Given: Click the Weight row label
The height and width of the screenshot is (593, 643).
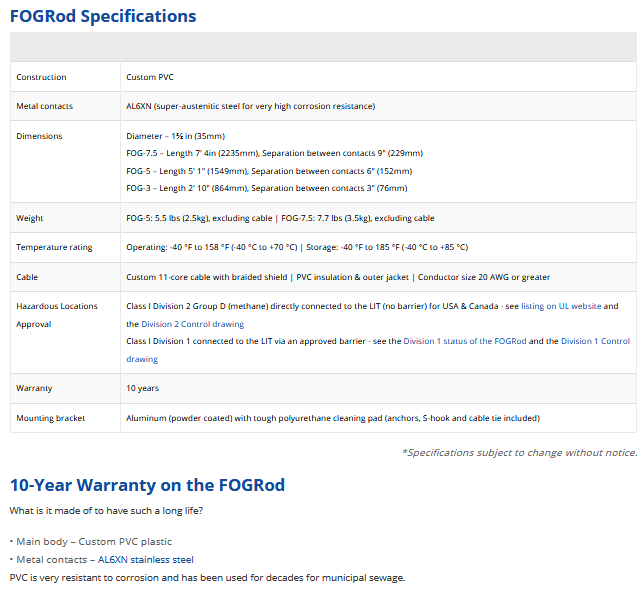Looking at the screenshot, I should 30,218.
